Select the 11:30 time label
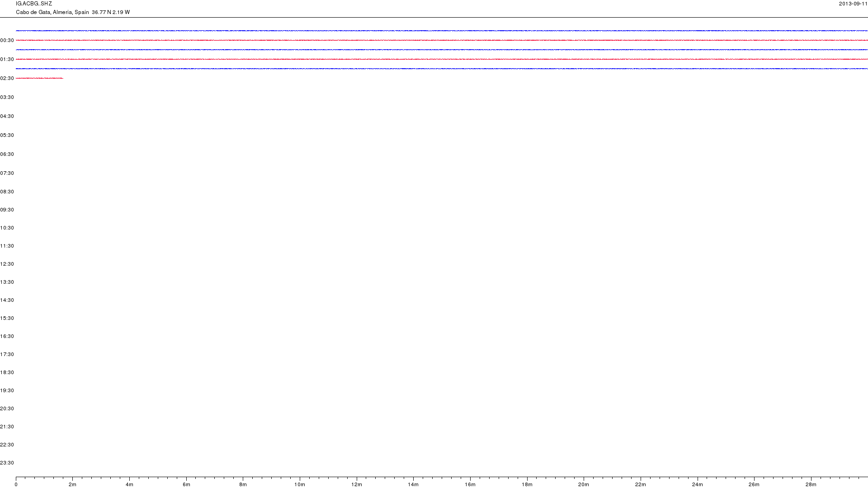The width and height of the screenshot is (868, 488). 7,246
